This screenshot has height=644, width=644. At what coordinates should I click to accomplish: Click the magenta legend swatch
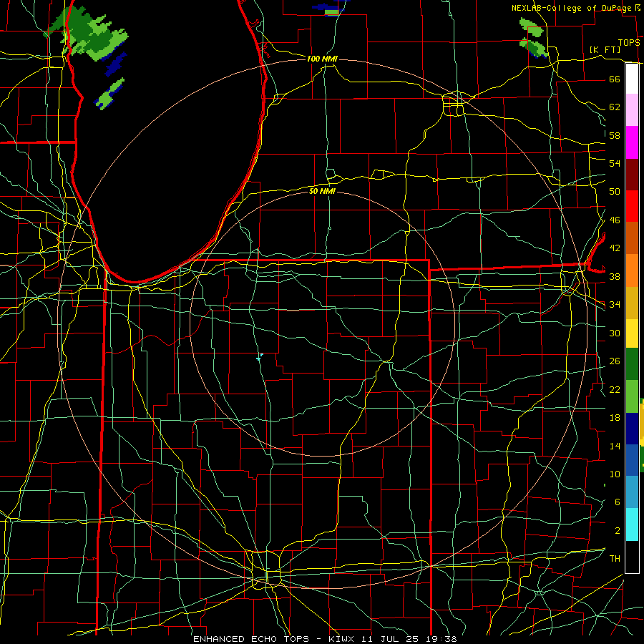tap(632, 142)
